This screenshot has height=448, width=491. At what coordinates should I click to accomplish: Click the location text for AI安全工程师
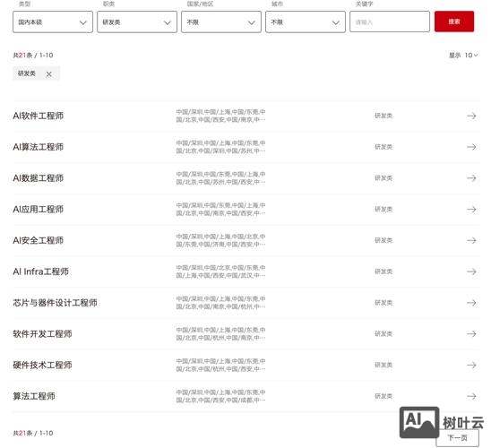(x=220, y=240)
